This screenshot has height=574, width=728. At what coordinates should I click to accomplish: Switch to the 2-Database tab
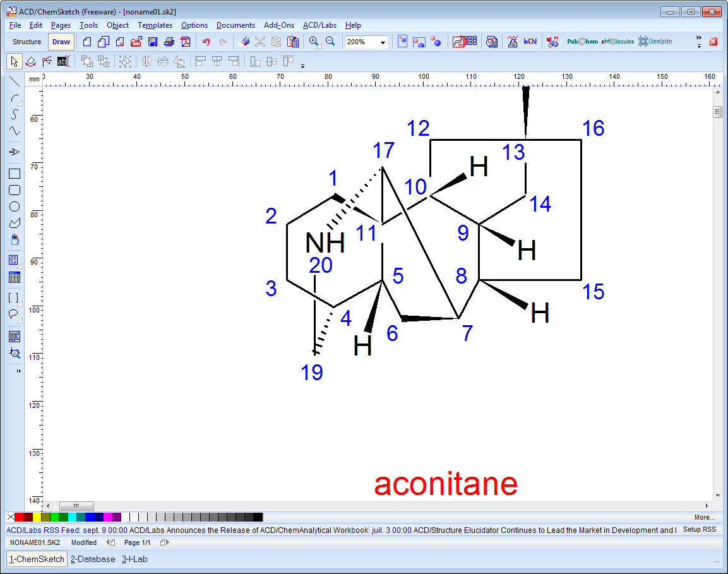tap(93, 559)
